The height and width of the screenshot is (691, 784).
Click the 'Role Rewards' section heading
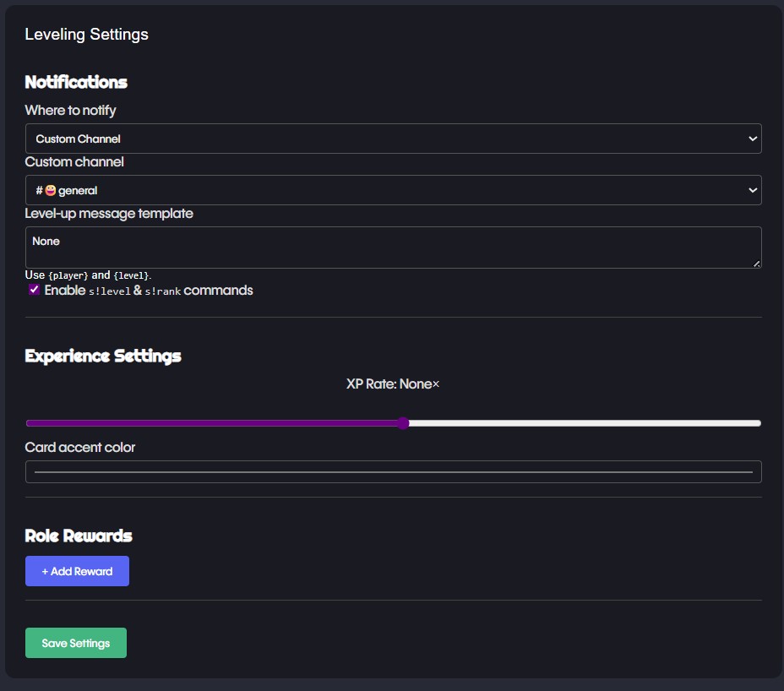coord(79,536)
